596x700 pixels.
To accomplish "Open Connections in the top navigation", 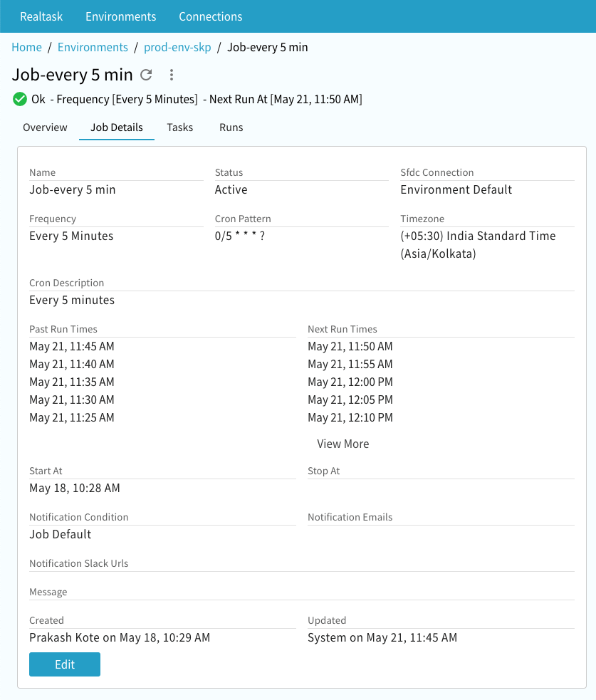I will [210, 16].
